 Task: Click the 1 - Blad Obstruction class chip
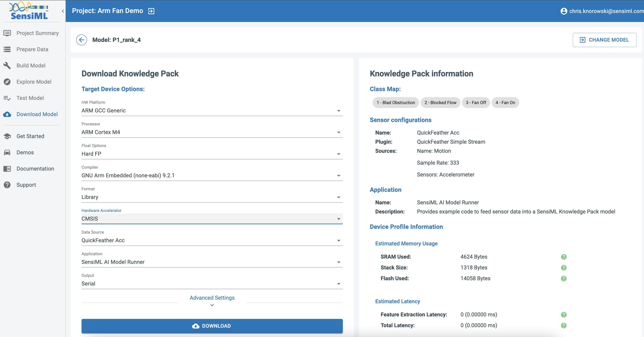tap(395, 103)
